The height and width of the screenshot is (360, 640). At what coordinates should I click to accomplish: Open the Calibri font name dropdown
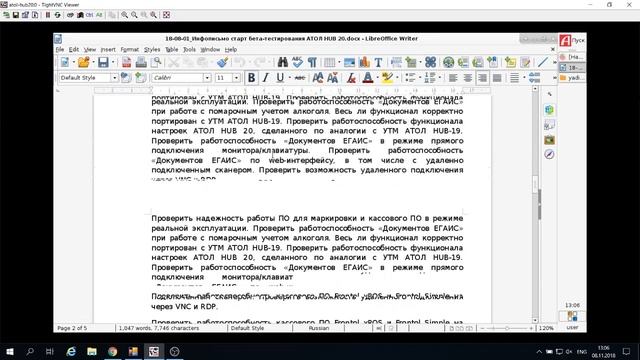tap(207, 78)
